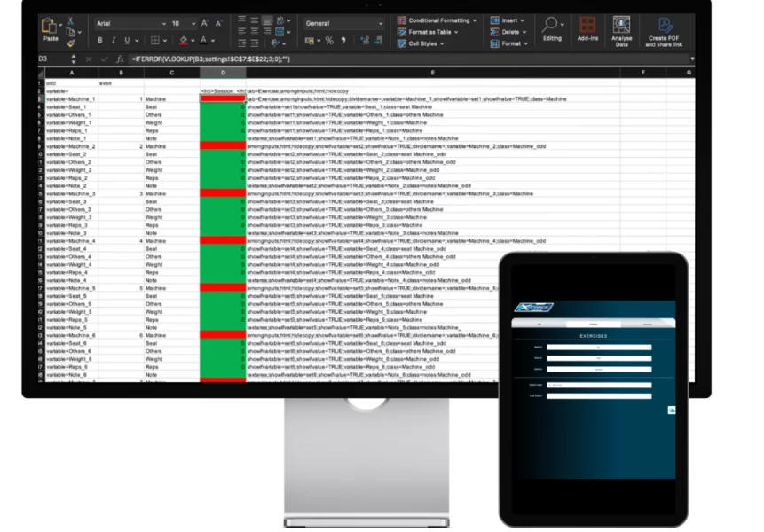Viewport: 764px width, 532px height.
Task: Open the Paste options arrow
Action: pos(60,24)
